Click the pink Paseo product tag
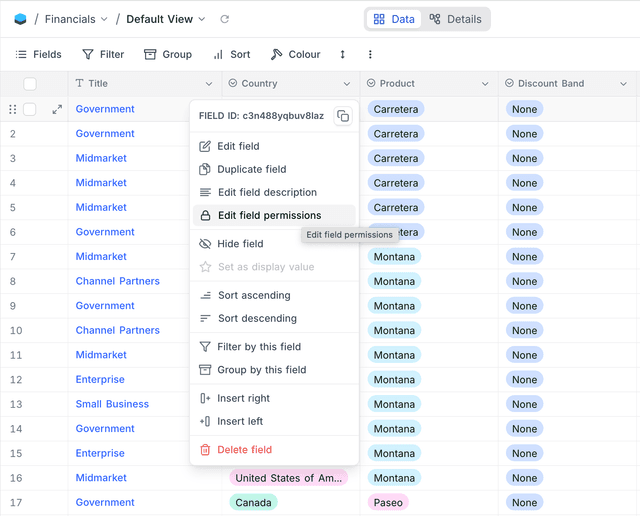Image resolution: width=640 pixels, height=516 pixels. [x=388, y=503]
